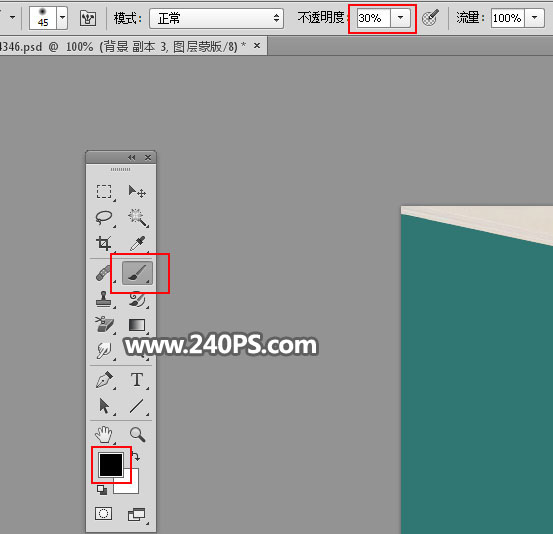Viewport: 553px width, 534px height.
Task: Select the Horizontal Type tool
Action: coord(137,380)
